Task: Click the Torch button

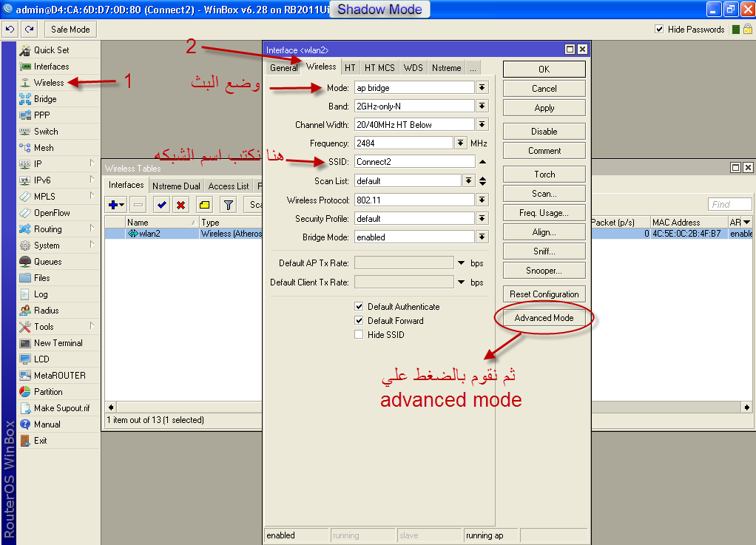Action: point(544,175)
